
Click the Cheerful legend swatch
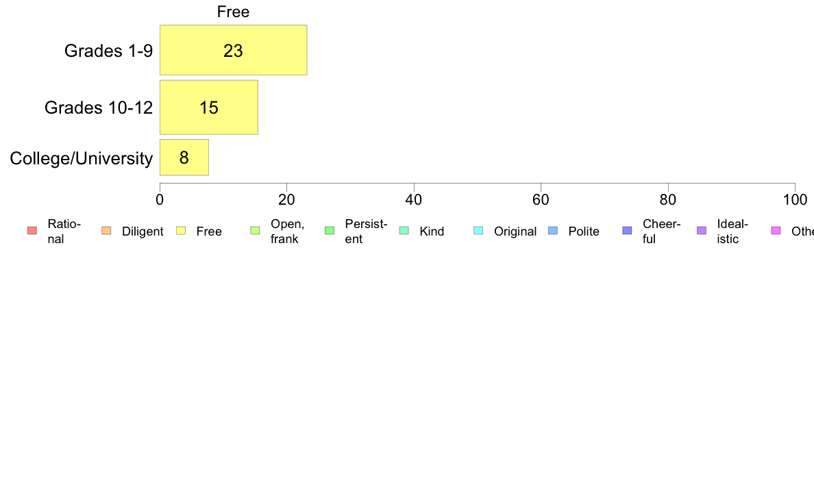[x=627, y=231]
